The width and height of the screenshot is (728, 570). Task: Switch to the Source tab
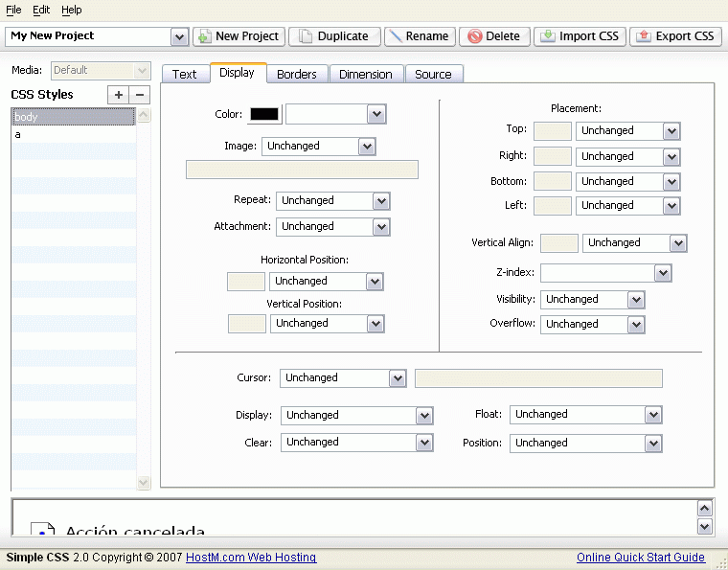[x=433, y=74]
